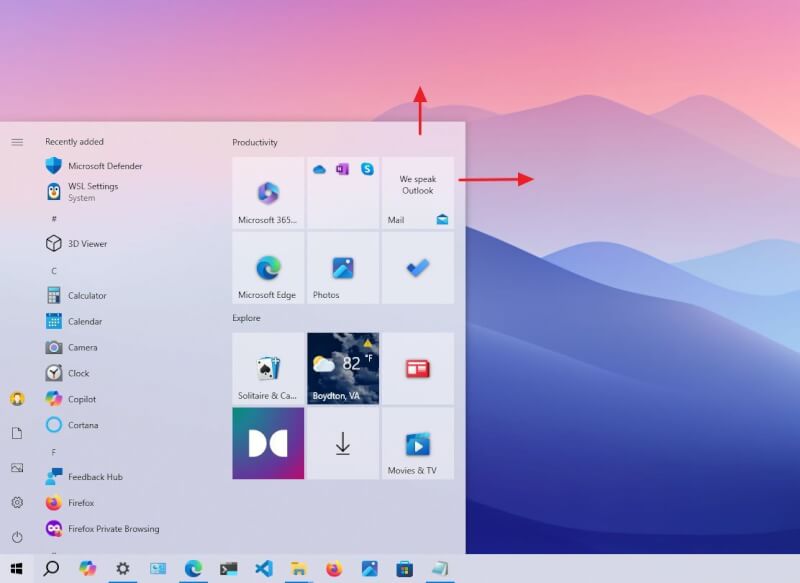800x583 pixels.
Task: Open the To Do checkmark tile
Action: pos(418,268)
